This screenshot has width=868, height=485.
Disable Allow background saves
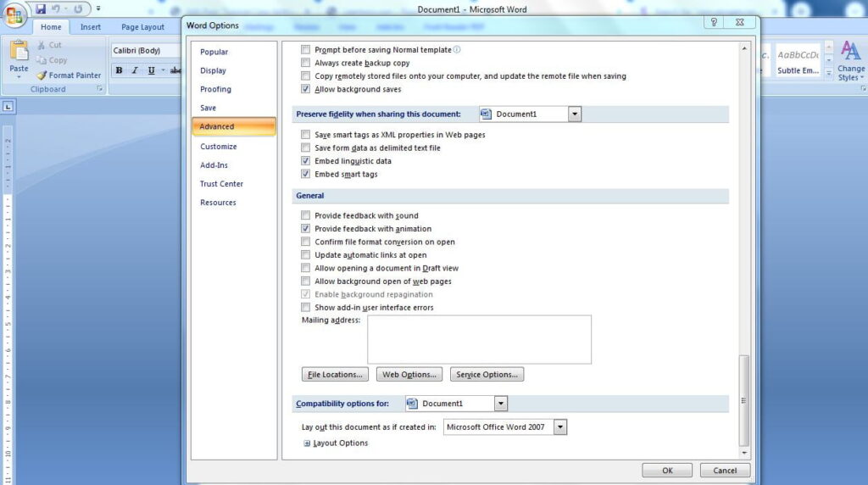point(305,89)
